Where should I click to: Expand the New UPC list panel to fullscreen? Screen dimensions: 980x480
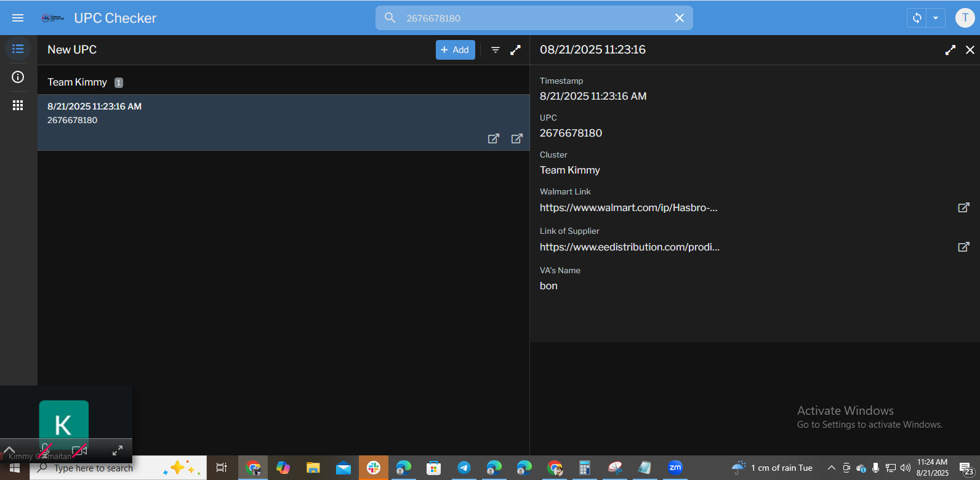516,50
